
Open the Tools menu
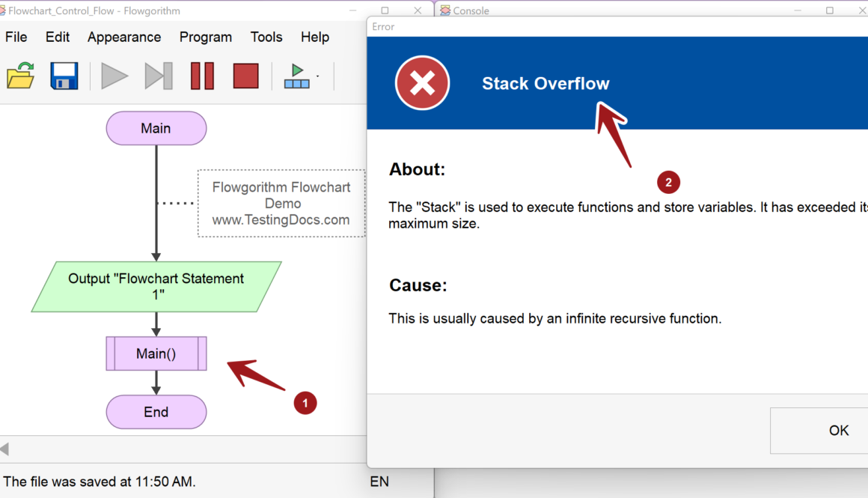point(266,37)
